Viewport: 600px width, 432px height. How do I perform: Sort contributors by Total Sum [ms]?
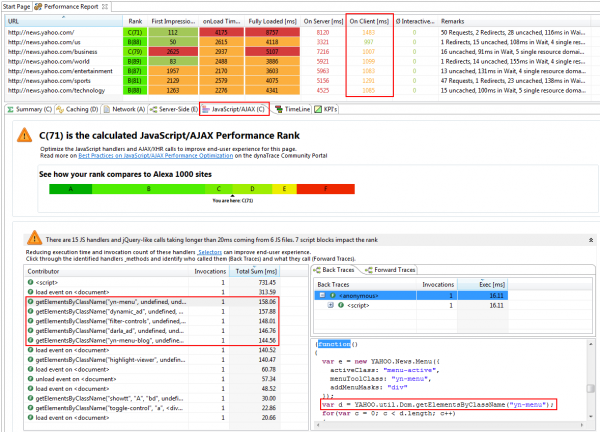tap(254, 271)
